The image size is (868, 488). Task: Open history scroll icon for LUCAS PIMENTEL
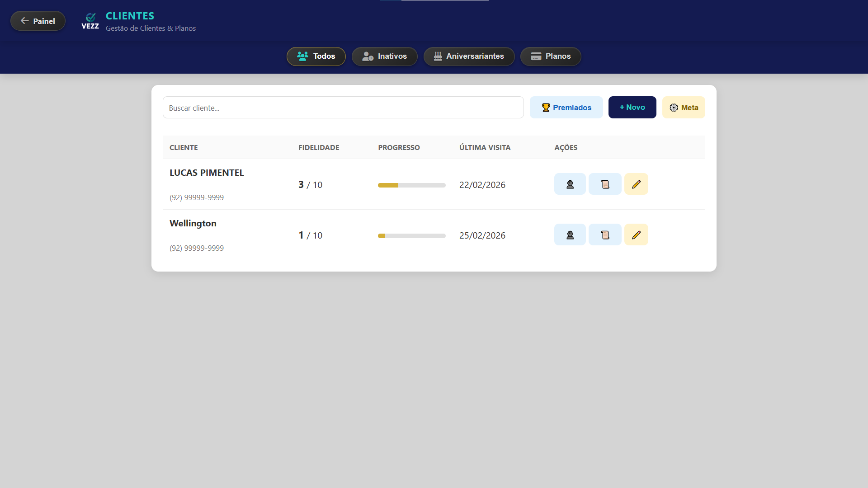[605, 184]
